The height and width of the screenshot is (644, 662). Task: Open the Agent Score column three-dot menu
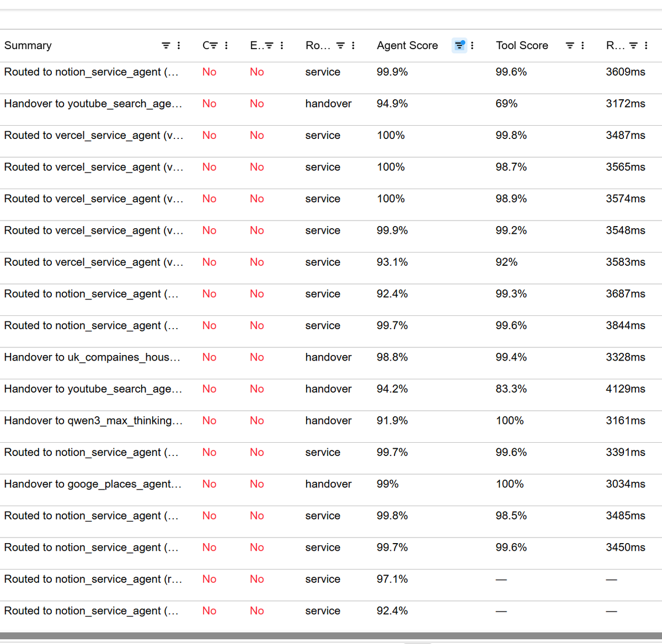[x=472, y=46]
